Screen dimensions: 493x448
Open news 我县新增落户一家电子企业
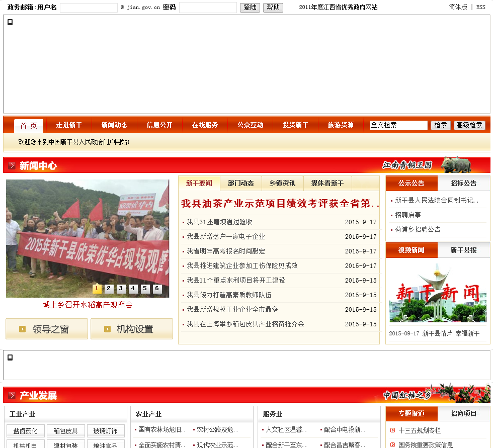coord(226,236)
